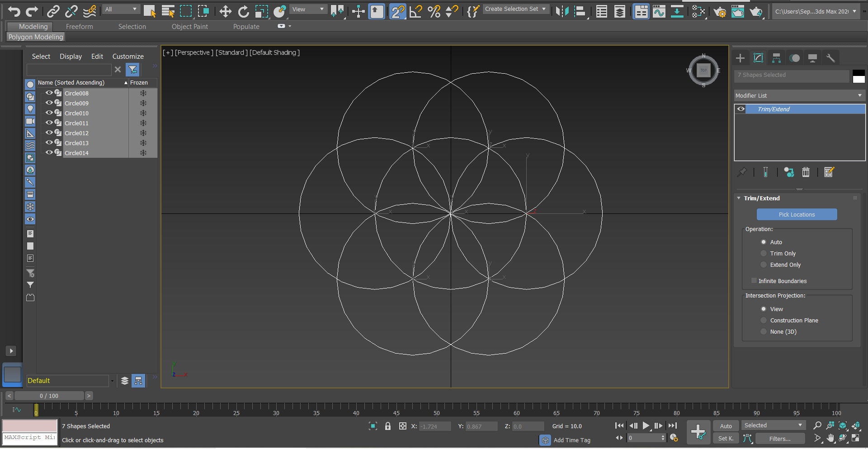This screenshot has height=449, width=868.
Task: Hide Circle010 with its eye toggle
Action: tap(48, 113)
